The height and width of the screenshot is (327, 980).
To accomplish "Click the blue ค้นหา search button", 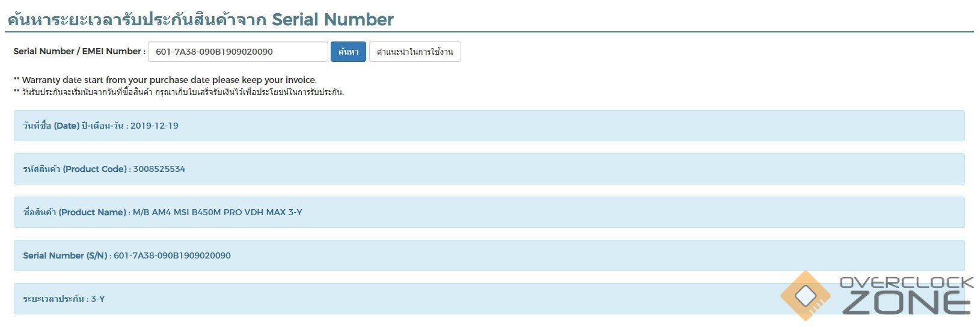I will click(x=348, y=52).
